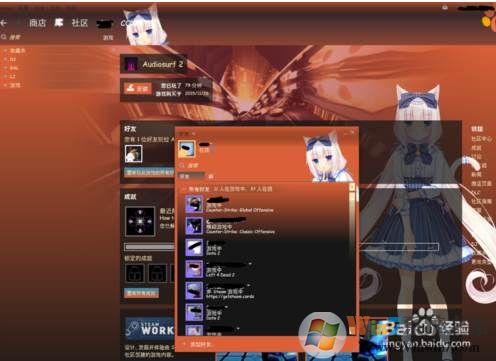
Task: View all achievements with the blue button
Action: pos(141,293)
